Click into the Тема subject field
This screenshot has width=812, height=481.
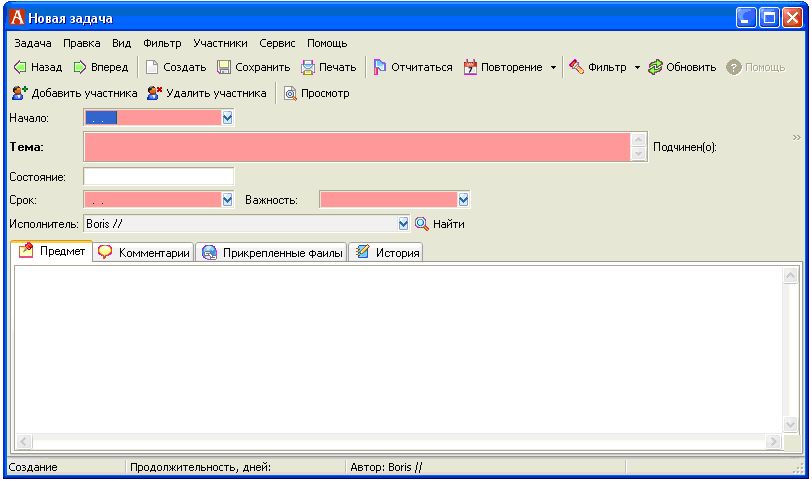click(x=358, y=147)
